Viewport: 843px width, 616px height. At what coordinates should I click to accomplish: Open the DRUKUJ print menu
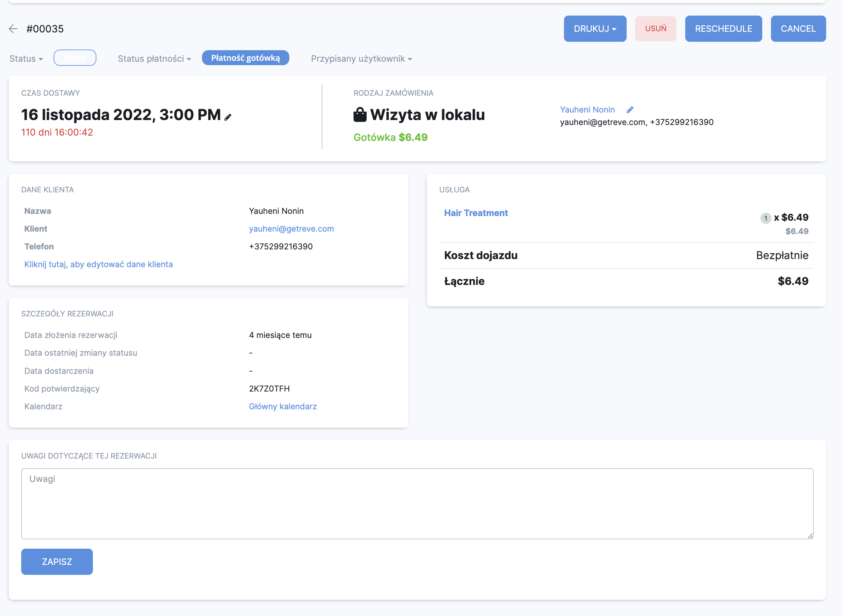tap(595, 29)
